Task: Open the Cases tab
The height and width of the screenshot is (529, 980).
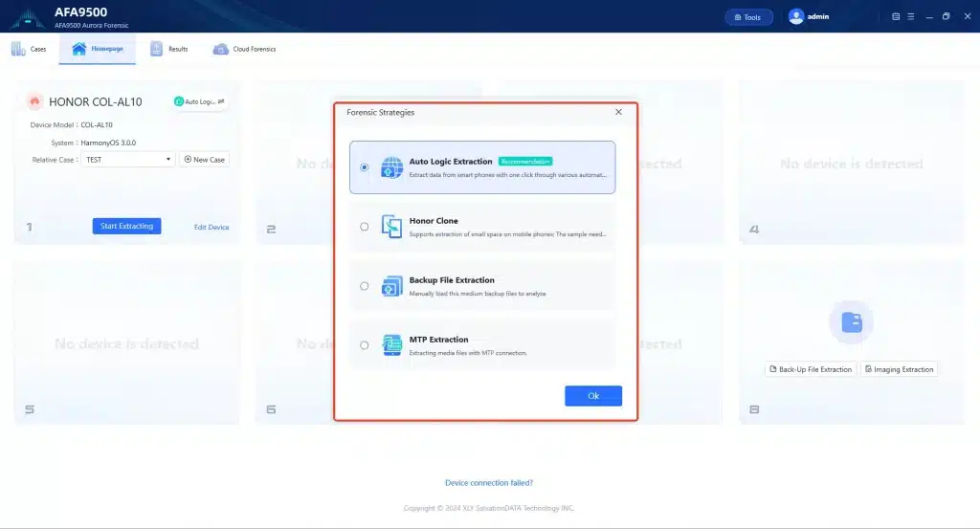Action: click(29, 49)
